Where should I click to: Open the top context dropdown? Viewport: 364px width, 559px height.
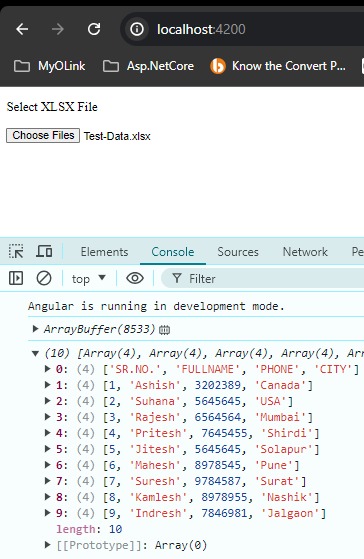coord(89,278)
